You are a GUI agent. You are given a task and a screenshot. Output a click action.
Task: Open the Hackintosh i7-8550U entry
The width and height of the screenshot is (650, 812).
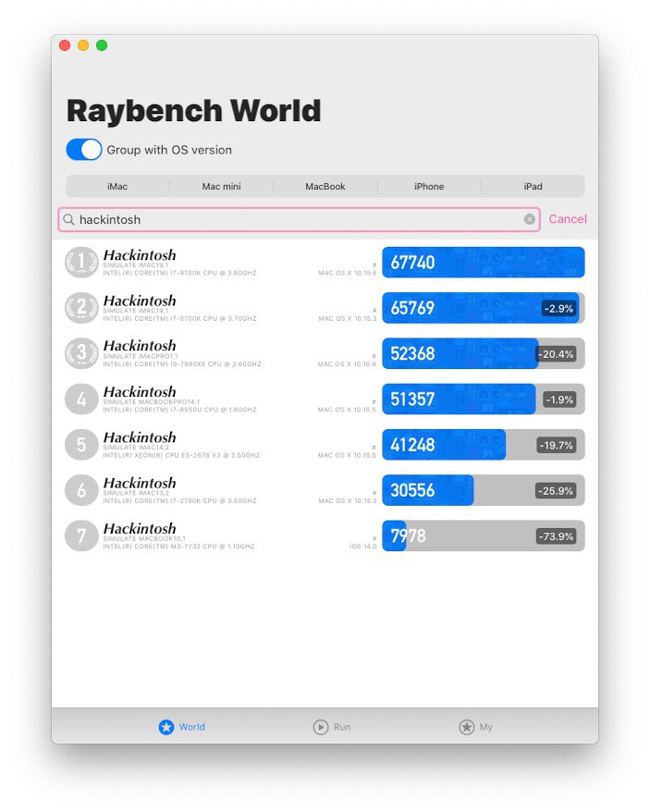point(325,399)
